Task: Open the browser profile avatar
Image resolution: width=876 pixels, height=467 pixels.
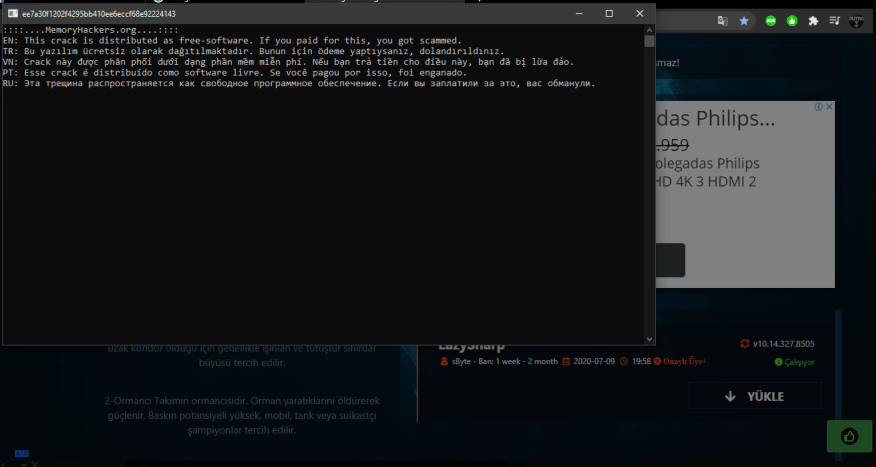Action: click(856, 21)
